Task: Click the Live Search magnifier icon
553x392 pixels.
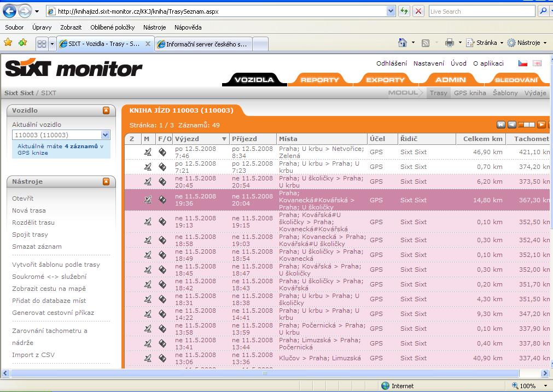Action: [x=544, y=11]
